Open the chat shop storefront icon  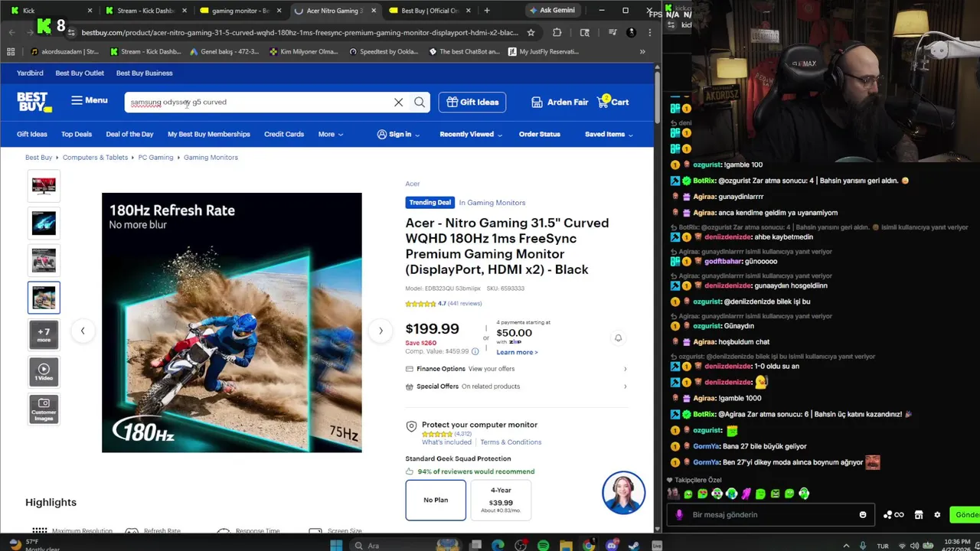coord(919,515)
